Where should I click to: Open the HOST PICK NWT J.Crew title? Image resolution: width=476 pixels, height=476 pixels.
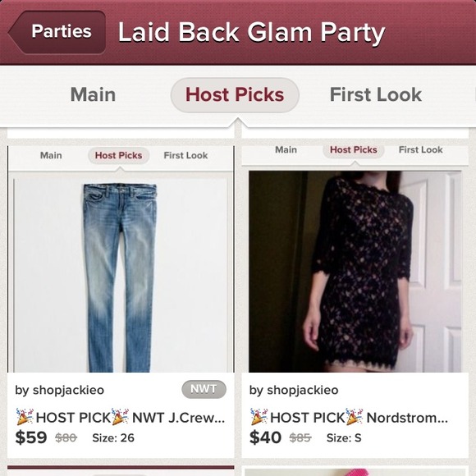(121, 417)
